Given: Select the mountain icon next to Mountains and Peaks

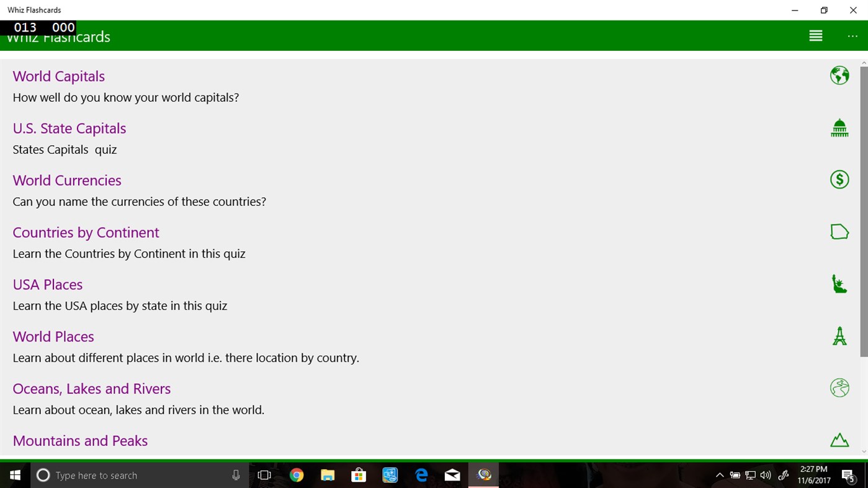Looking at the screenshot, I should click(x=839, y=440).
